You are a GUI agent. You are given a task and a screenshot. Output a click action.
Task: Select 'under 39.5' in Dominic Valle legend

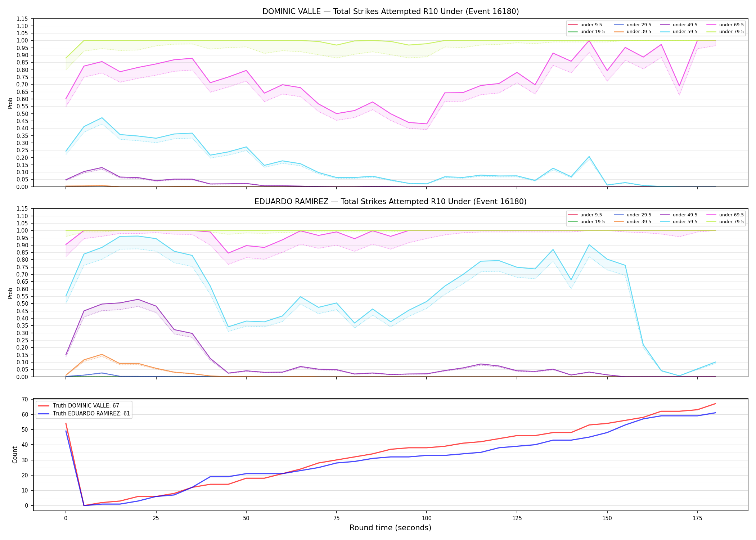click(639, 32)
